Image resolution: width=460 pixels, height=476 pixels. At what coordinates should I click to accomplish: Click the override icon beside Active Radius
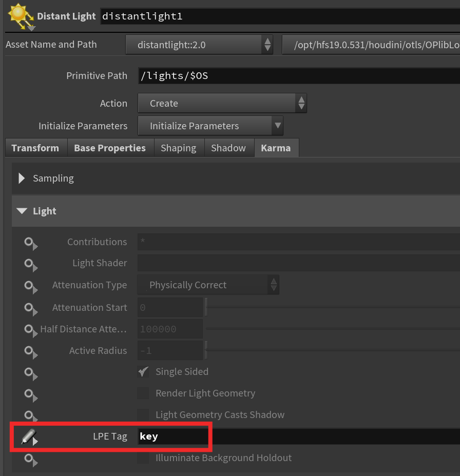pyautogui.click(x=31, y=352)
